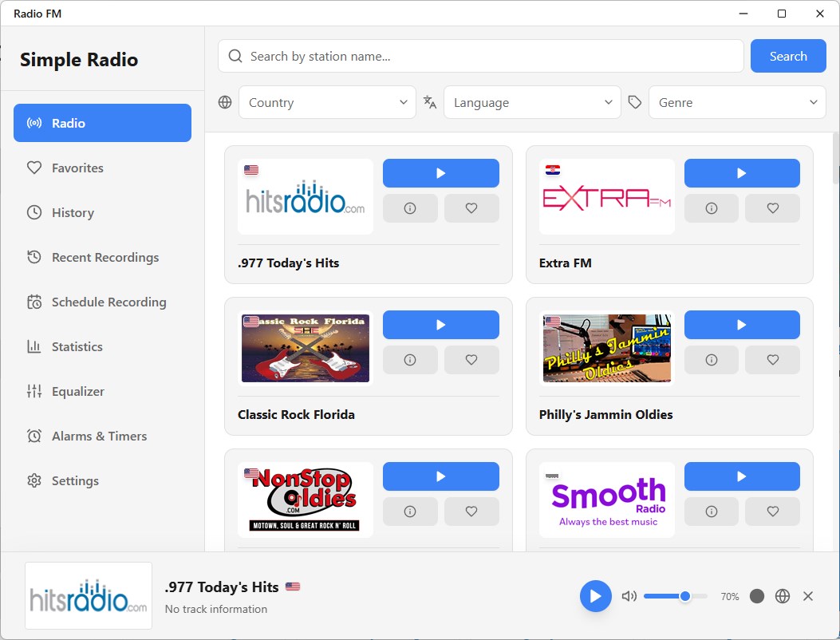Open Settings from sidebar
The height and width of the screenshot is (640, 840).
click(x=102, y=481)
